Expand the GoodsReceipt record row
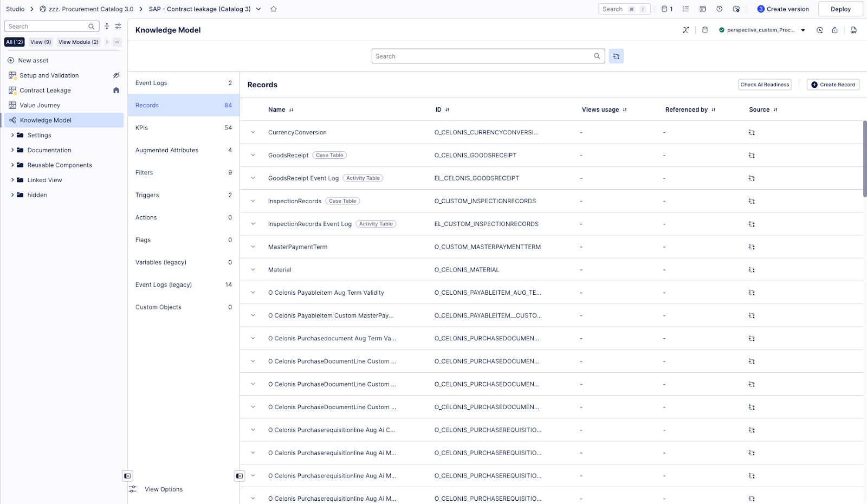 coord(253,156)
